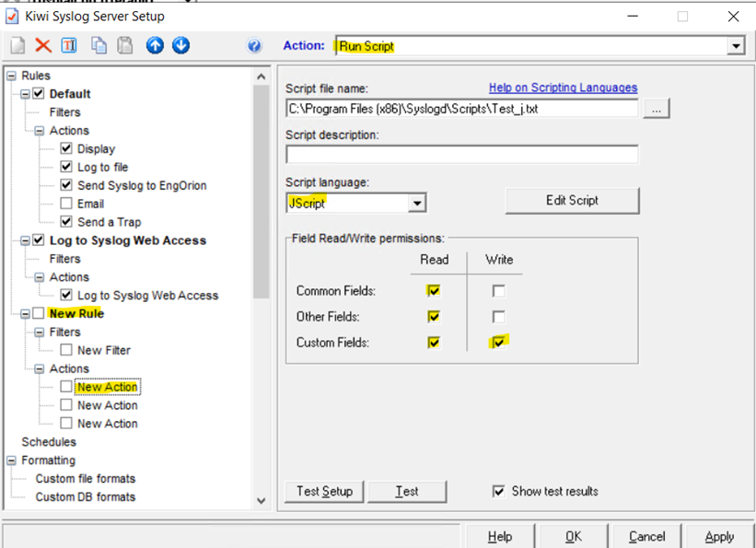Click the blue move down arrow icon

click(x=180, y=45)
